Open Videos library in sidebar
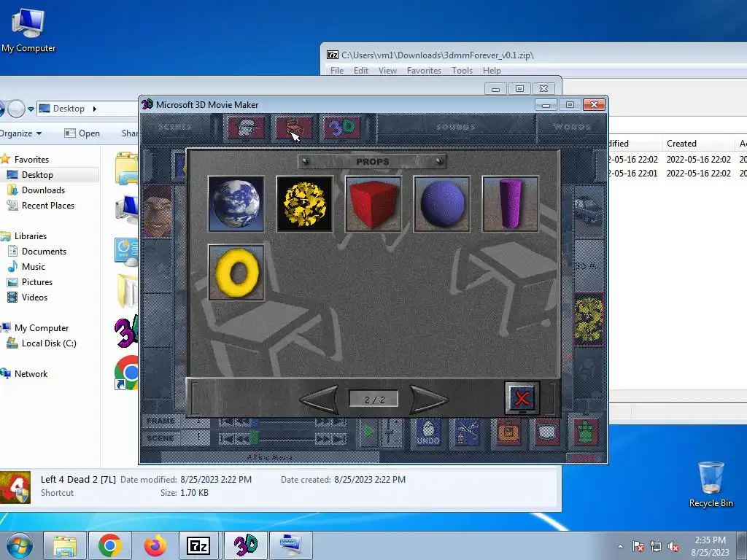747x560 pixels. click(34, 297)
